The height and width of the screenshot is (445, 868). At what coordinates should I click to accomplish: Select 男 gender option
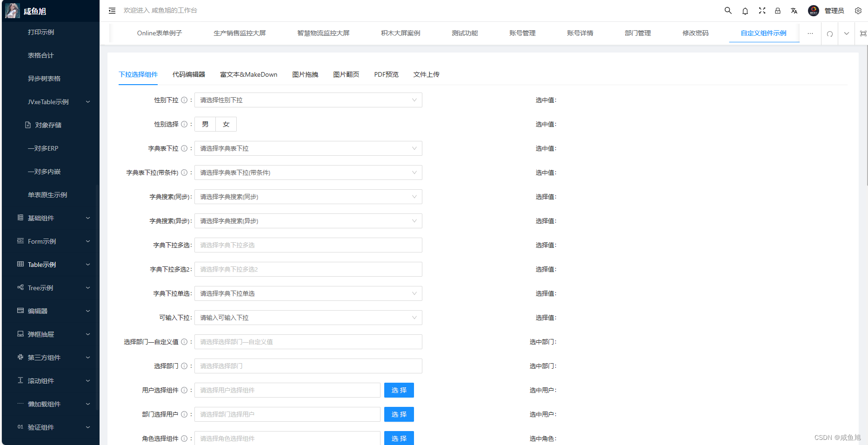(x=205, y=124)
